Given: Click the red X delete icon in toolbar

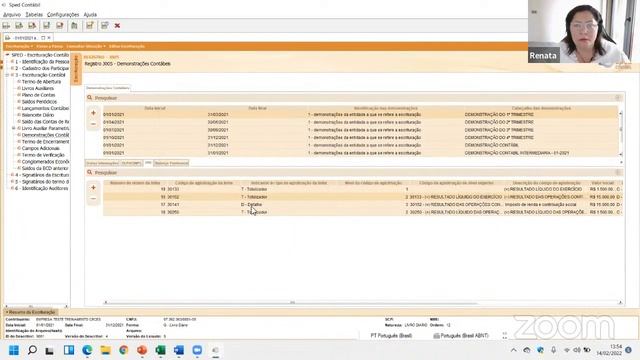Looking at the screenshot, I should coord(117,26).
